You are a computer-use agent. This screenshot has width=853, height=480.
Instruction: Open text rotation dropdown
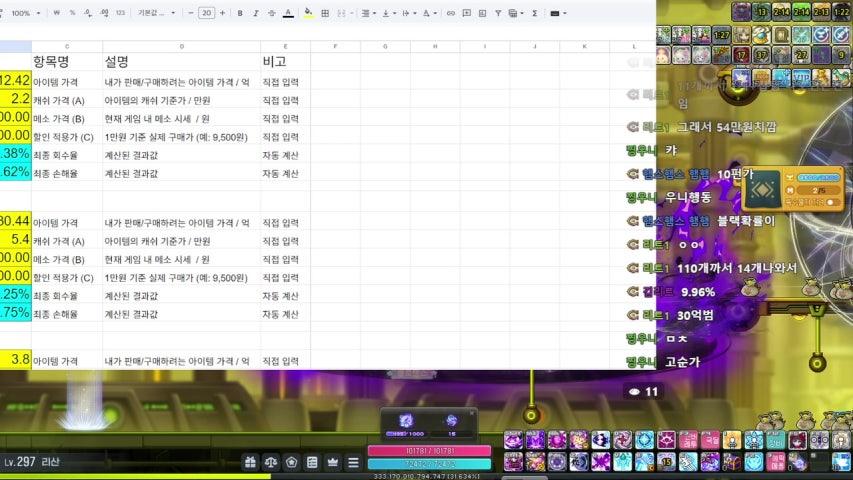(x=429, y=13)
